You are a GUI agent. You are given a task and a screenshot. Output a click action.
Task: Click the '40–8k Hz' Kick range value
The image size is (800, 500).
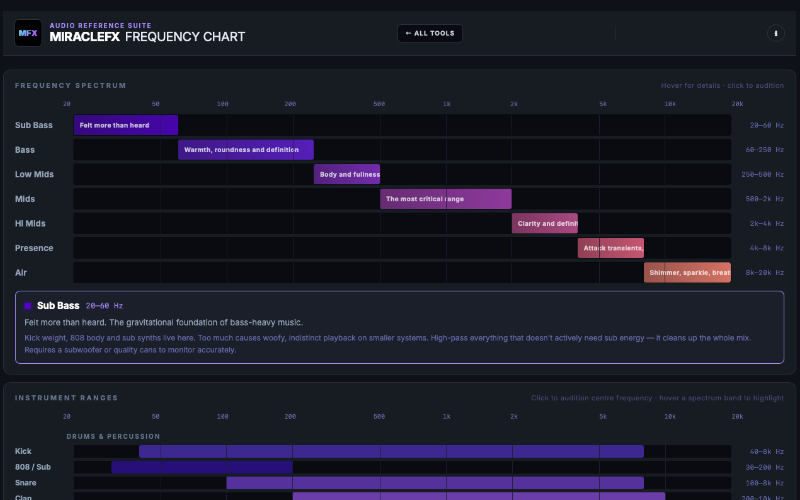[766, 451]
